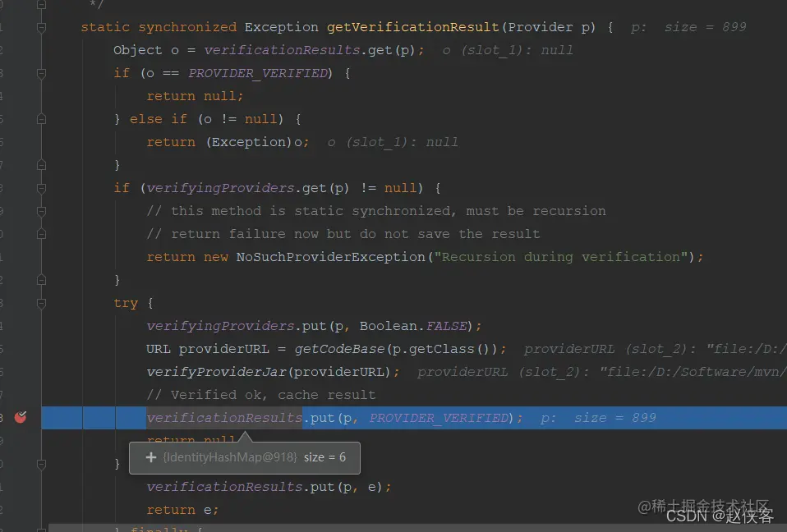Click fold marker beside 'return failure now' comment
Image resolution: width=787 pixels, height=532 pixels.
point(42,234)
